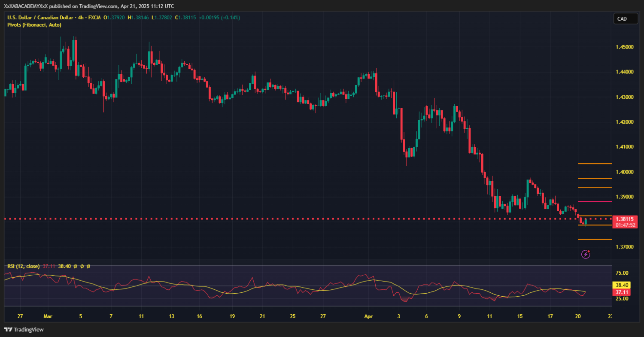Click the 6 date label on time axis

(426, 316)
